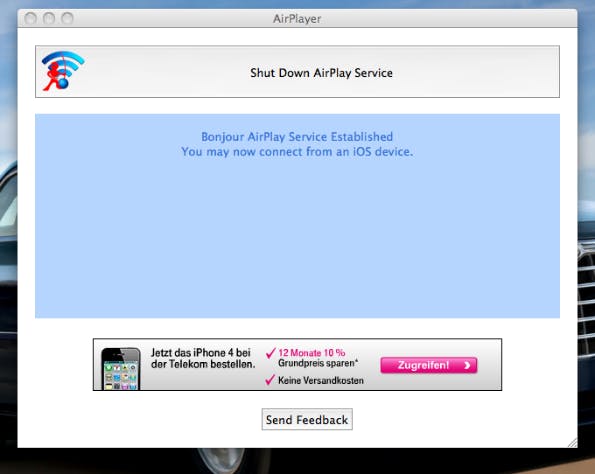Click '12 Monate 10 %' ad text
Screen dimensions: 595x474
(x=312, y=353)
